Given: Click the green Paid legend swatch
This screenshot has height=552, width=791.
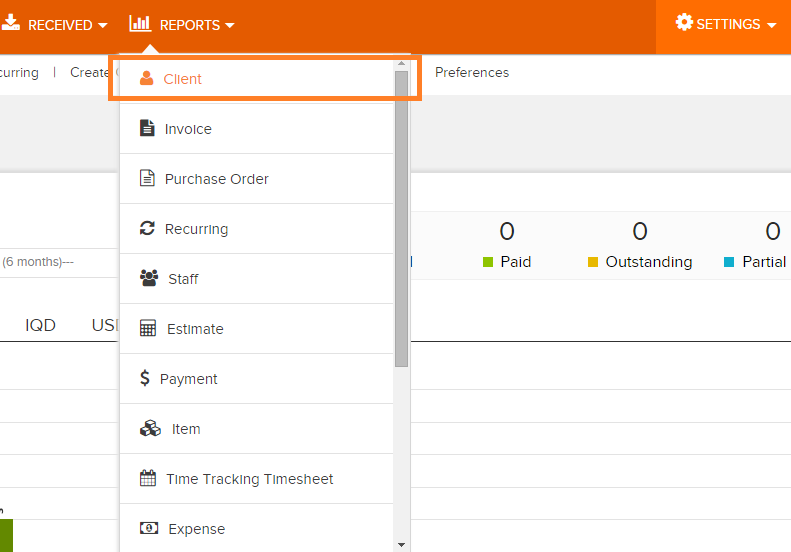Looking at the screenshot, I should 488,262.
